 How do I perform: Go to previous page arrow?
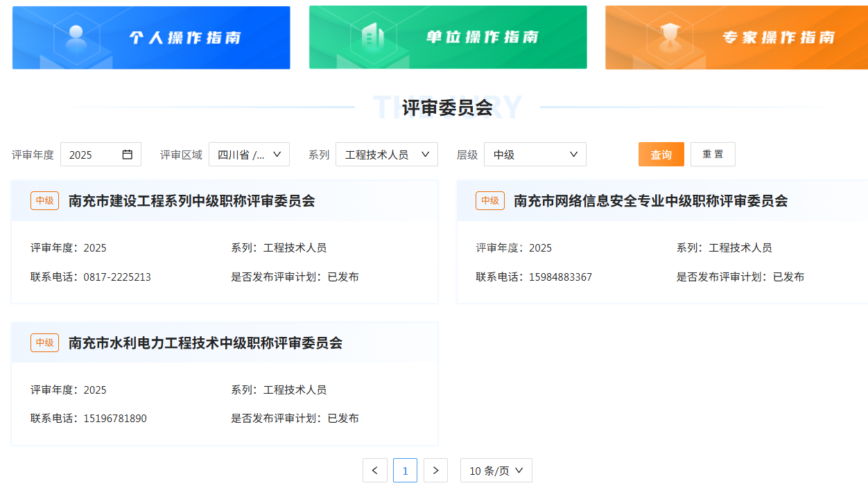(x=374, y=471)
